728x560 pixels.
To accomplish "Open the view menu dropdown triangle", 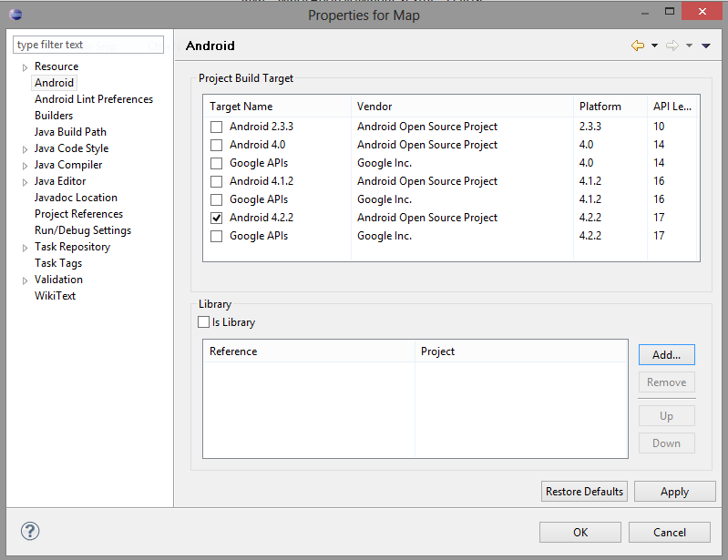I will 706,46.
